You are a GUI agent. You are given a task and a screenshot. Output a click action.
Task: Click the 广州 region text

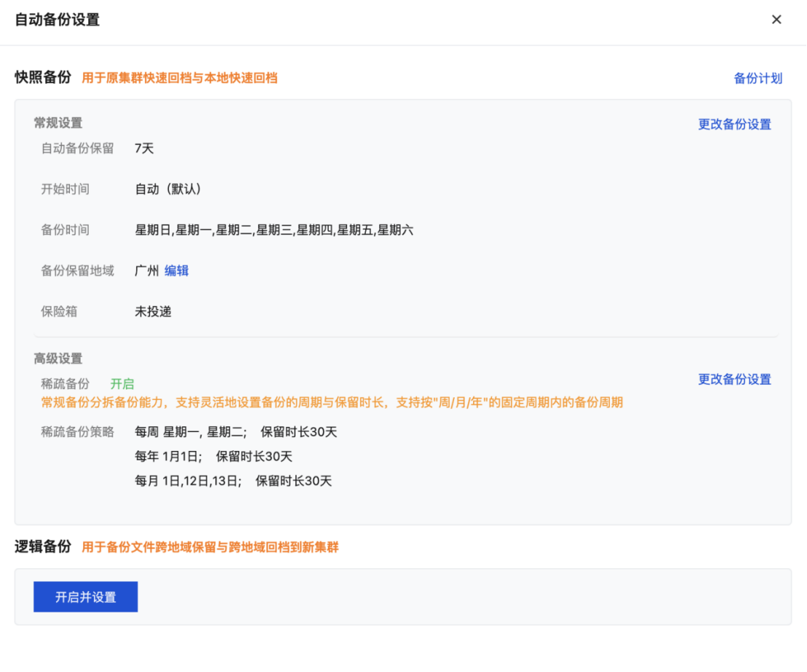pos(146,271)
